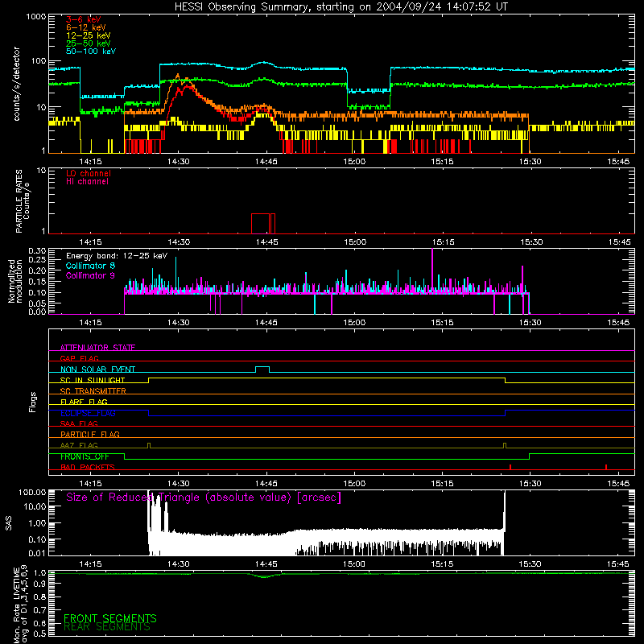Click the second BAD_PACKETS red tick mark
The image size is (644, 644).
tap(606, 467)
